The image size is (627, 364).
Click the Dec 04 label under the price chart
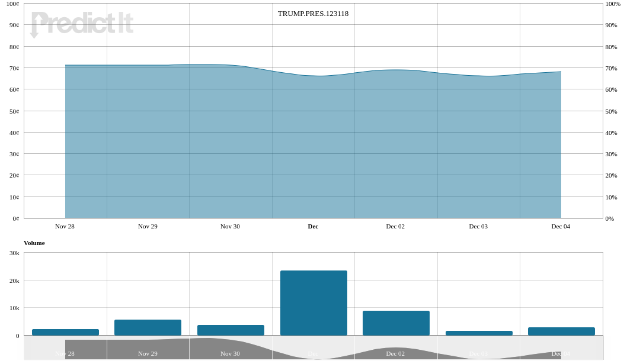coord(561,226)
